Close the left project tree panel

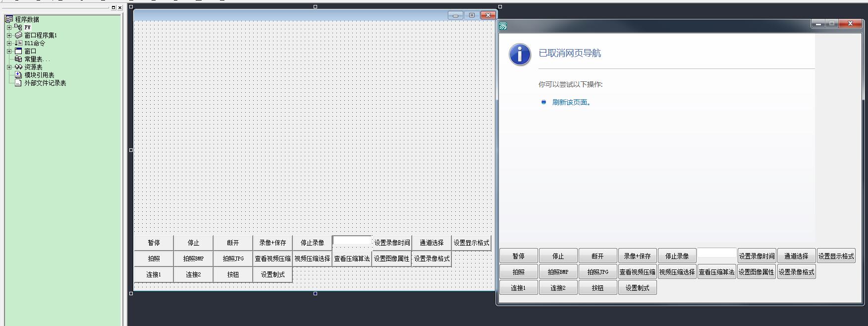(120, 7)
